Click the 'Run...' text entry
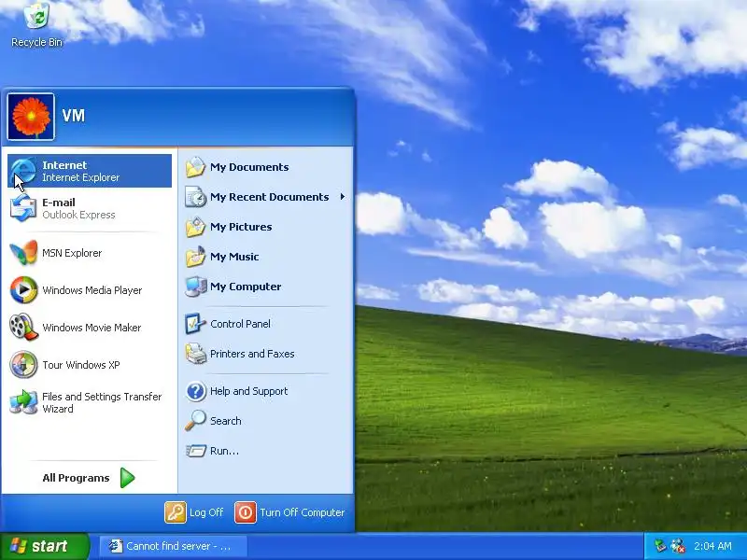747x560 pixels. coord(224,451)
